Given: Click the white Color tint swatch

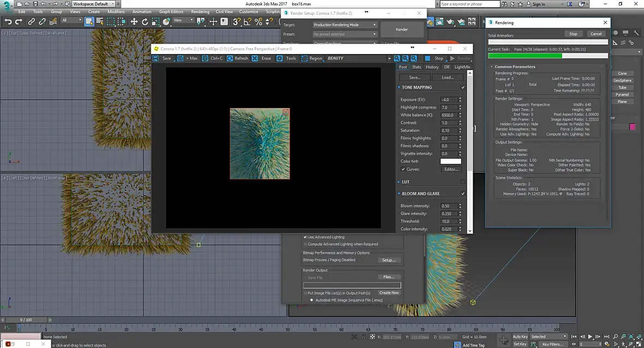Looking at the screenshot, I should (451, 161).
